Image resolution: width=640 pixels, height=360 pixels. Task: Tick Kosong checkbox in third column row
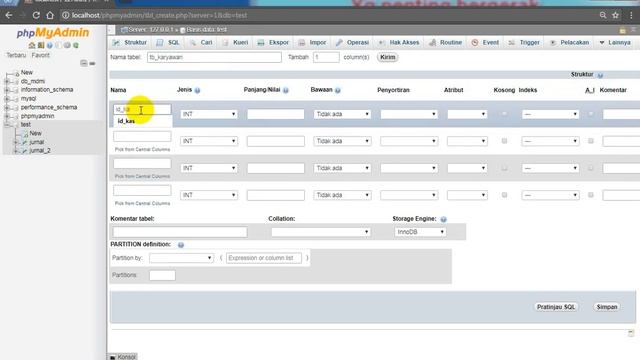[x=504, y=168]
